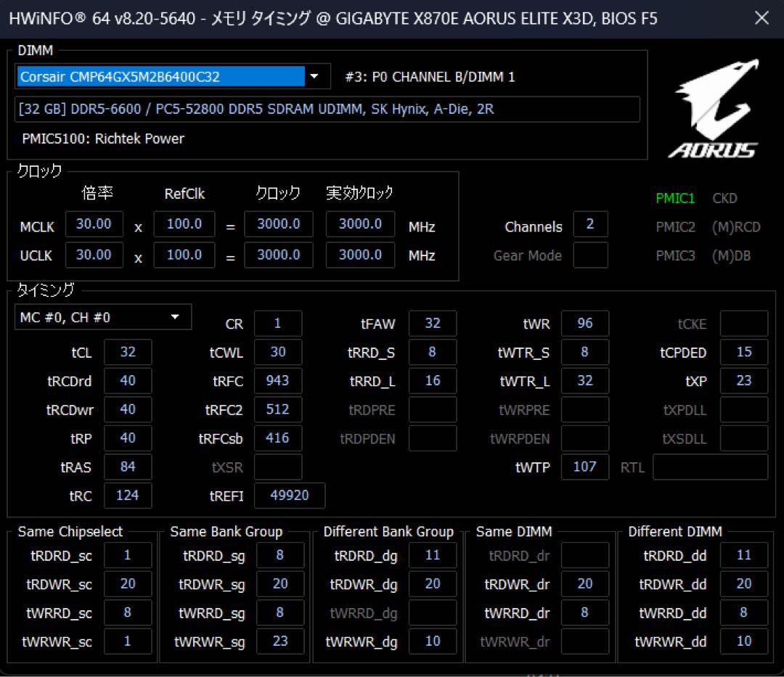Click the grayed tXSR field
This screenshot has width=784, height=677.
(x=279, y=467)
